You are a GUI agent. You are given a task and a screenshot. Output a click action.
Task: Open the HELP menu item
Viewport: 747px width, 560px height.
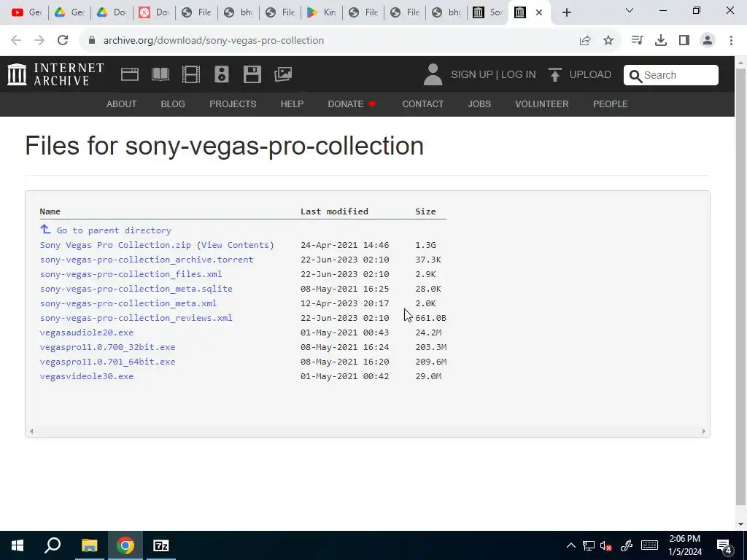pyautogui.click(x=292, y=104)
